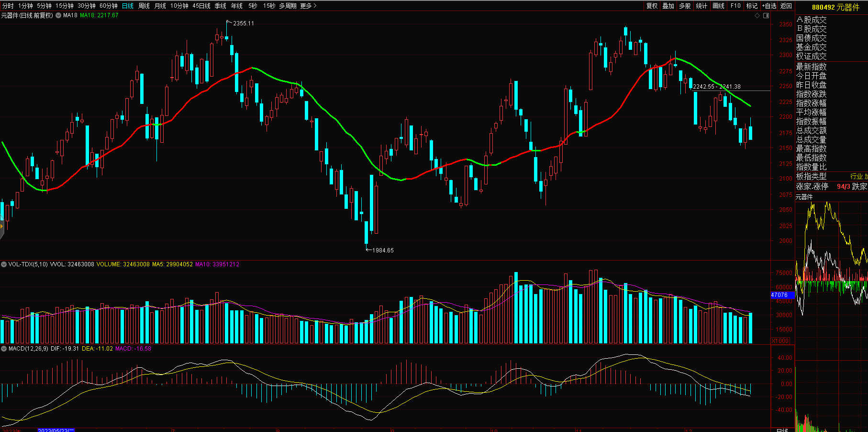
Task: Open the VOL-TDX indicator dropdown arrow
Action: [x=4, y=264]
